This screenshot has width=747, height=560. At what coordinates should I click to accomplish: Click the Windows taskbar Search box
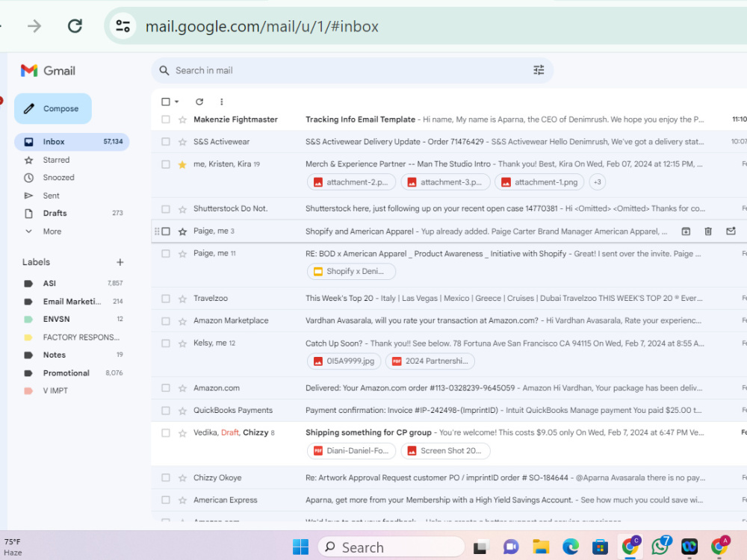click(391, 547)
